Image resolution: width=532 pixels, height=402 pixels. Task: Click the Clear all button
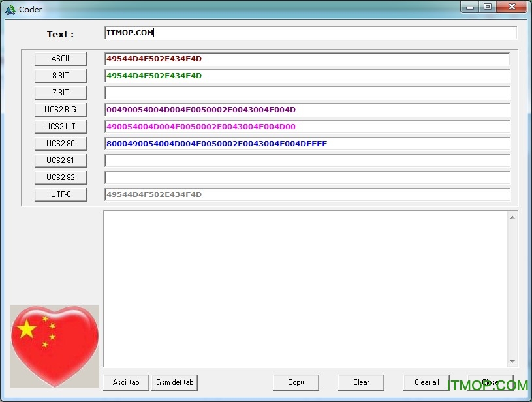tap(426, 382)
